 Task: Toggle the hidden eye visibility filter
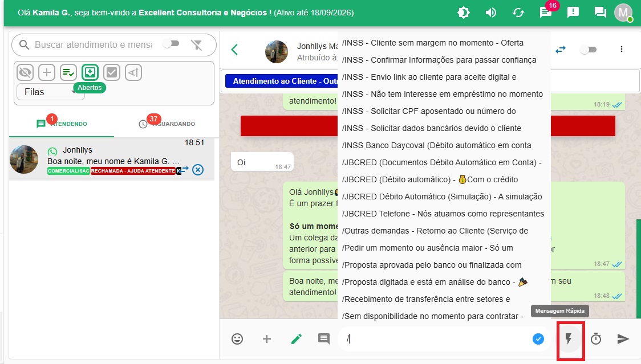[25, 72]
